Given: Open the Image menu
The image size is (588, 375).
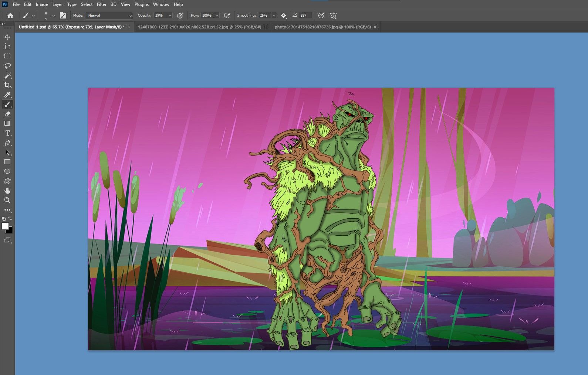Looking at the screenshot, I should pyautogui.click(x=42, y=4).
